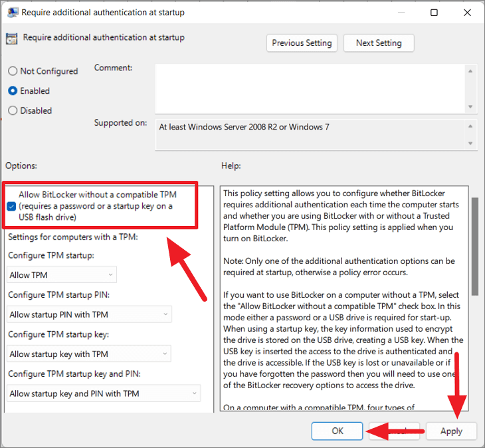485x448 pixels.
Task: Click the policy setting icon beside the heading
Action: point(12,39)
